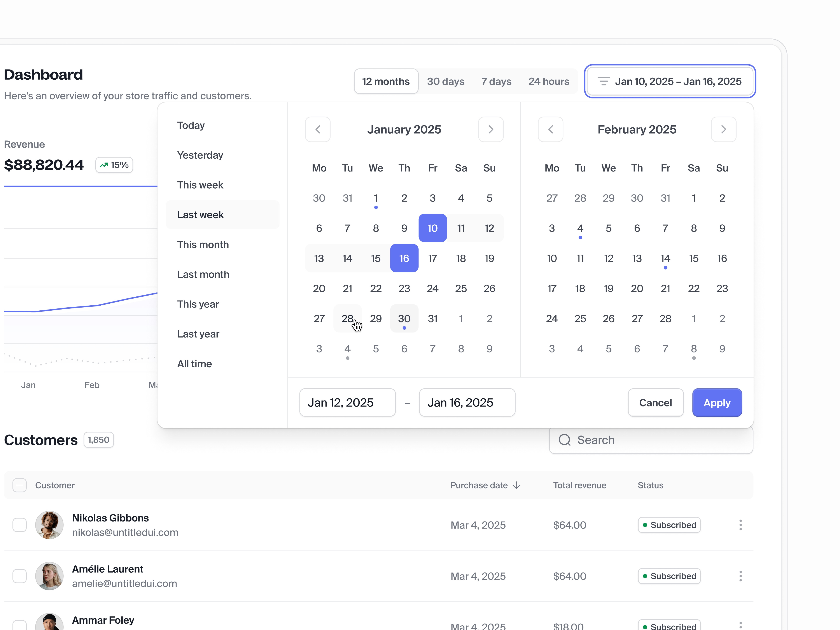The width and height of the screenshot is (840, 630).
Task: Click nikolas@untitledui.com email text
Action: point(125,532)
